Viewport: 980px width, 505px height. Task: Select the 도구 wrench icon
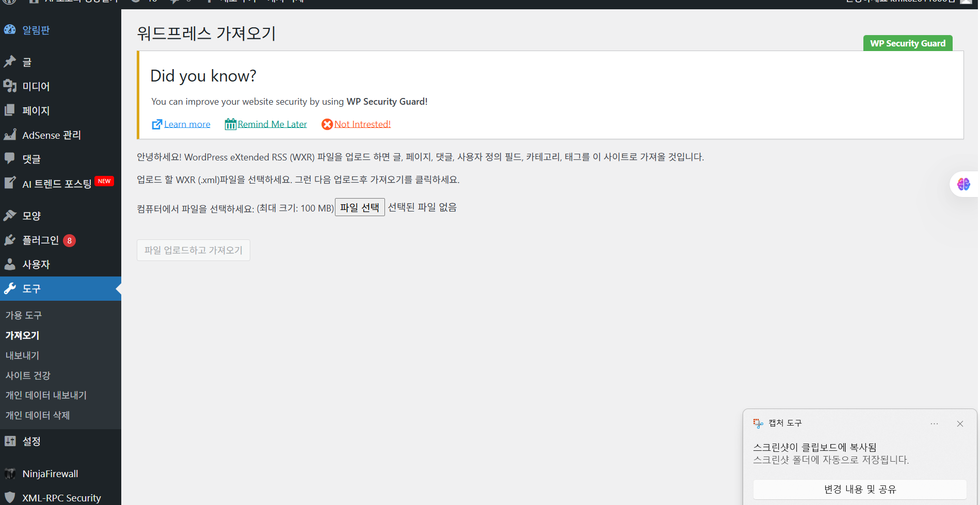pos(10,288)
